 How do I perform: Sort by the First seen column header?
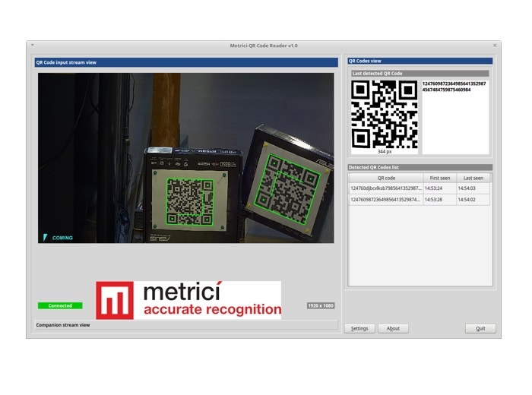point(439,178)
